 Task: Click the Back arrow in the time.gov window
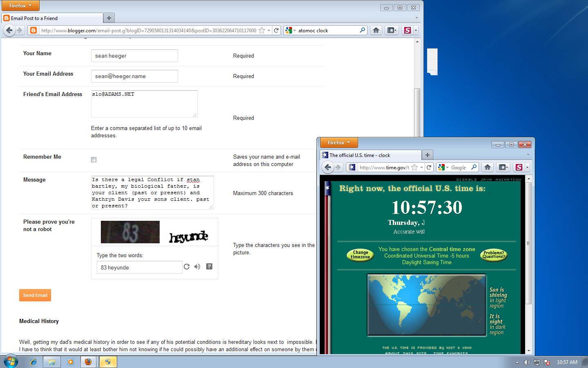point(327,167)
